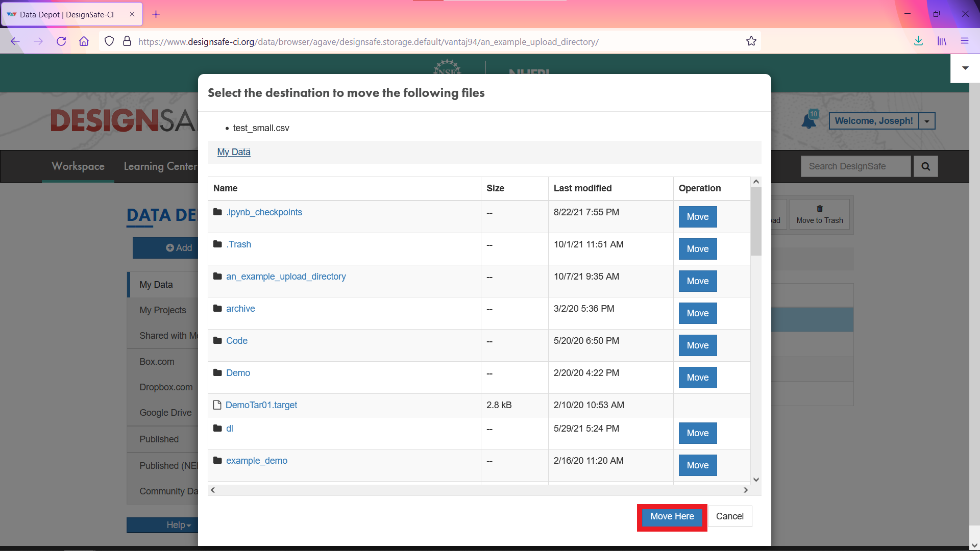Click the notification bell icon
980x551 pixels.
(808, 121)
